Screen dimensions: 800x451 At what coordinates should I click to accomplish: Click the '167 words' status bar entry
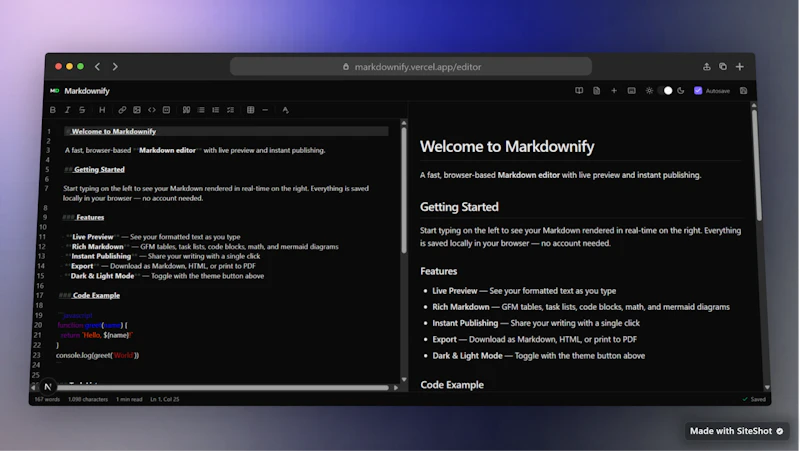47,399
